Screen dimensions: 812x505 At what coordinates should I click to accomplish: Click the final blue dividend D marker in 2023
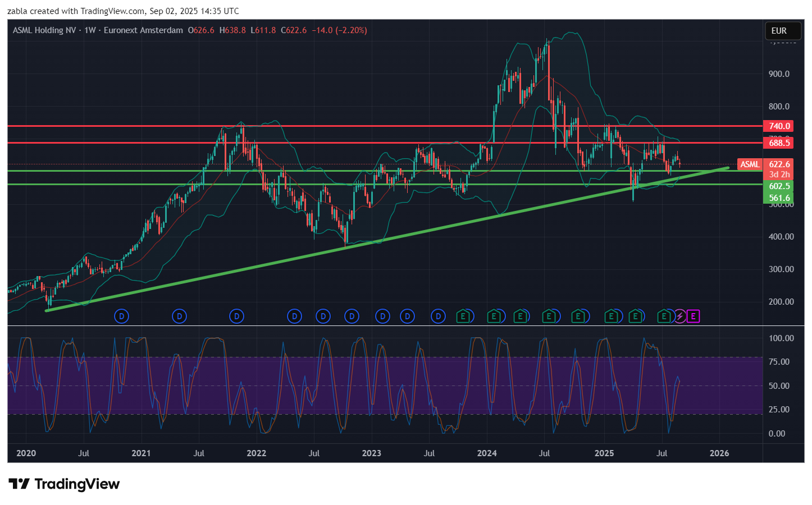pos(438,316)
